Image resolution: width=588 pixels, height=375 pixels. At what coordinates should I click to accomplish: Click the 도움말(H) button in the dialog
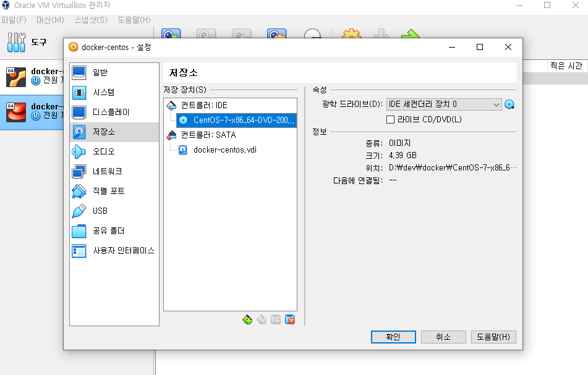point(493,337)
